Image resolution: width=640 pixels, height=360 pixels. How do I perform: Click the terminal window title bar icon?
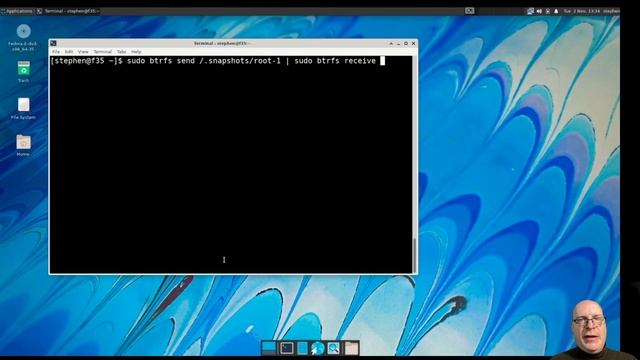click(53, 43)
